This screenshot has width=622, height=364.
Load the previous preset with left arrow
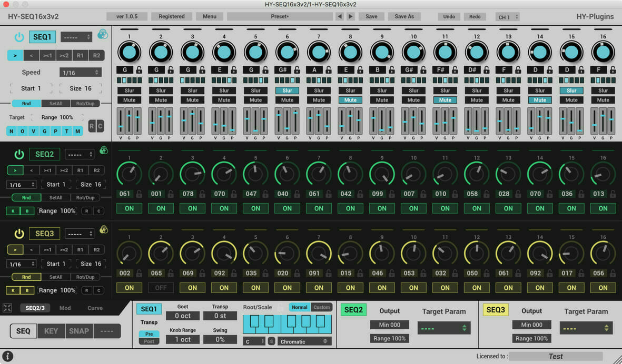(x=339, y=16)
